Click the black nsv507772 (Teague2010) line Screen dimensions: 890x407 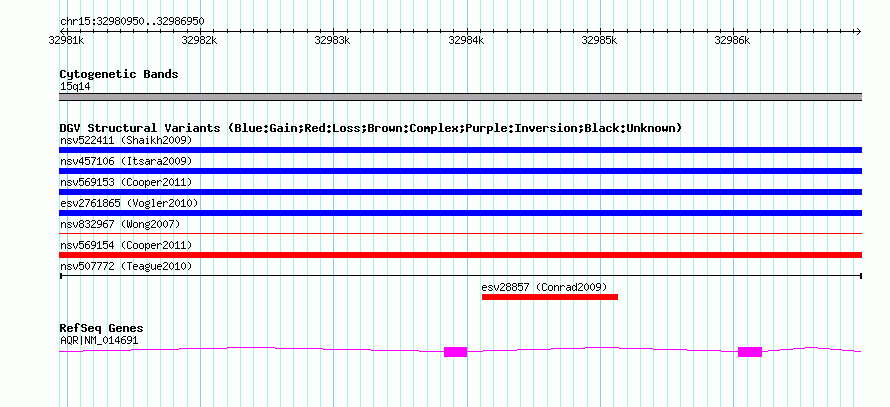460,276
